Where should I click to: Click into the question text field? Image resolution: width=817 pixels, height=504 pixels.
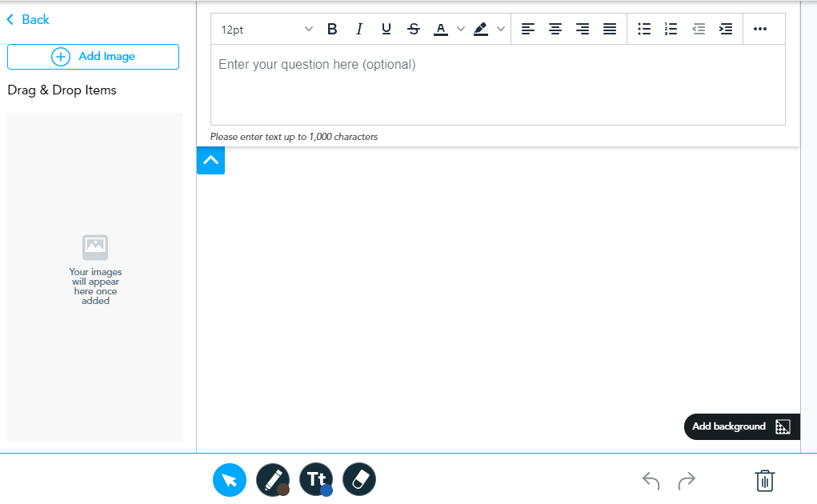(x=498, y=85)
